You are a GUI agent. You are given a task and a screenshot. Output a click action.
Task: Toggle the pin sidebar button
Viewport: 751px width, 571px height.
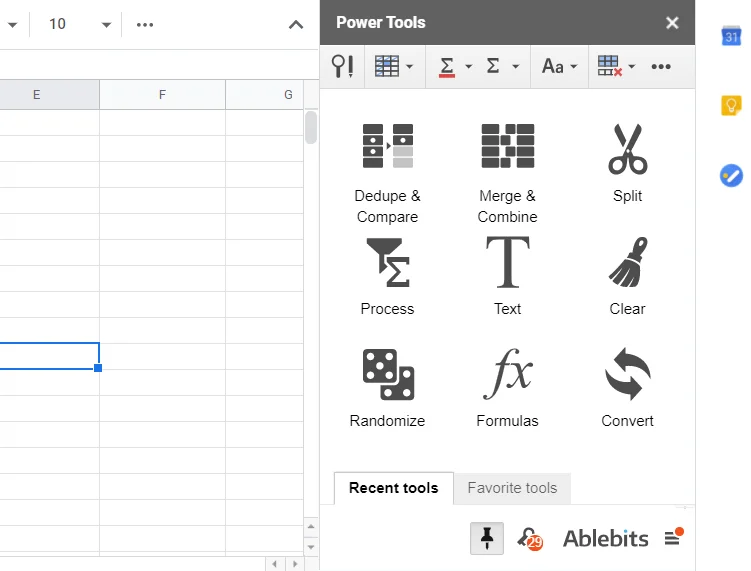pos(487,538)
